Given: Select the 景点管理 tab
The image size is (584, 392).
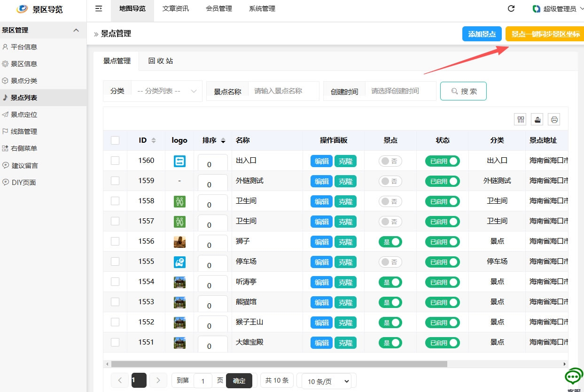Looking at the screenshot, I should [x=117, y=61].
